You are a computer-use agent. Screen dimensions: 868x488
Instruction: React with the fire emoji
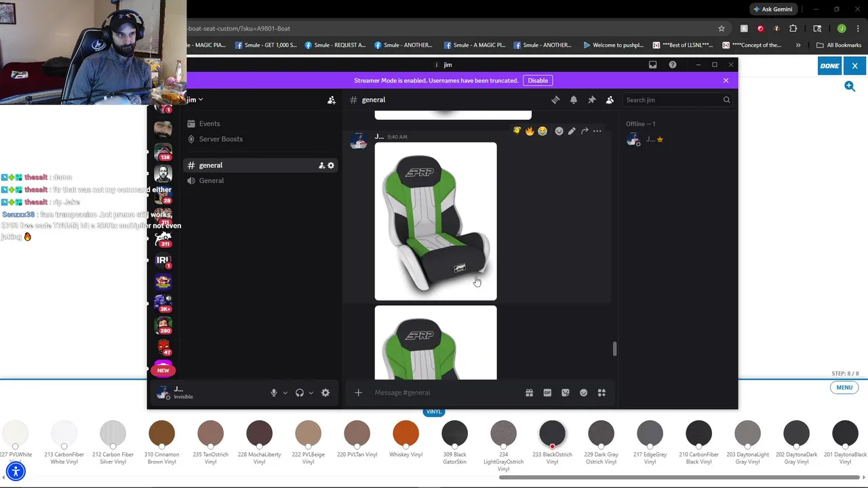point(530,131)
